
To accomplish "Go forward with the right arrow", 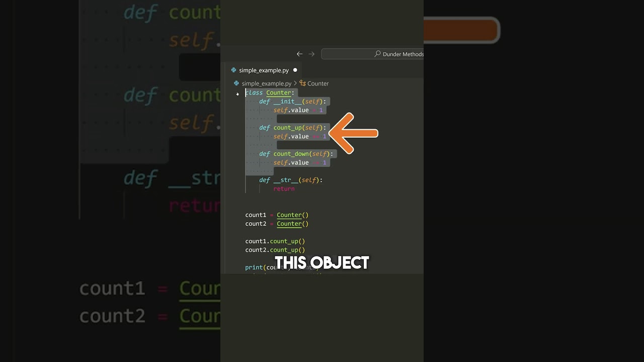I will coord(311,54).
